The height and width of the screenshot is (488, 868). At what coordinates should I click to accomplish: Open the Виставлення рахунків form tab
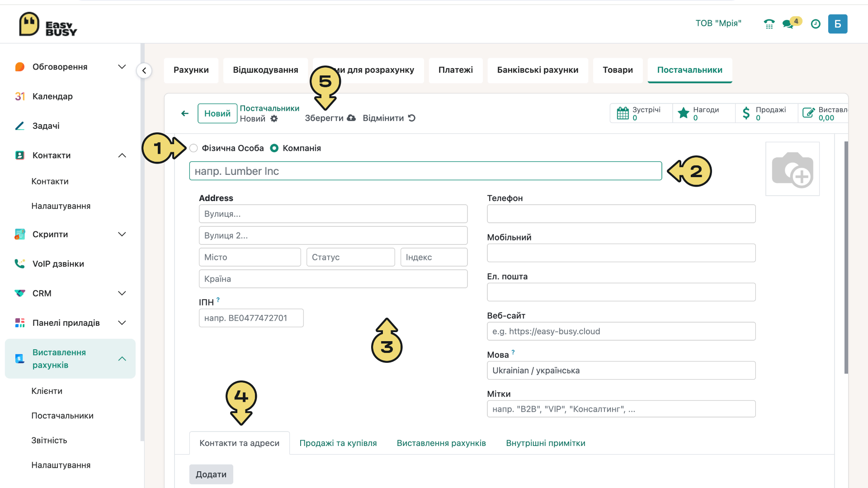click(x=441, y=443)
